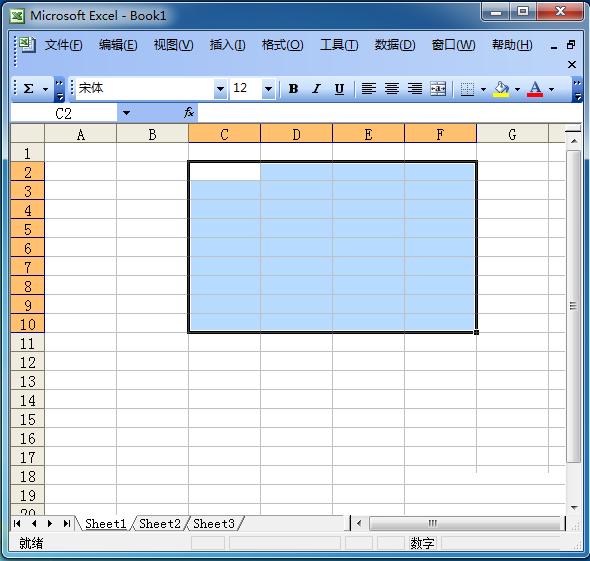The height and width of the screenshot is (561, 590).
Task: Close the workbook with the menu bar X
Action: tap(572, 65)
